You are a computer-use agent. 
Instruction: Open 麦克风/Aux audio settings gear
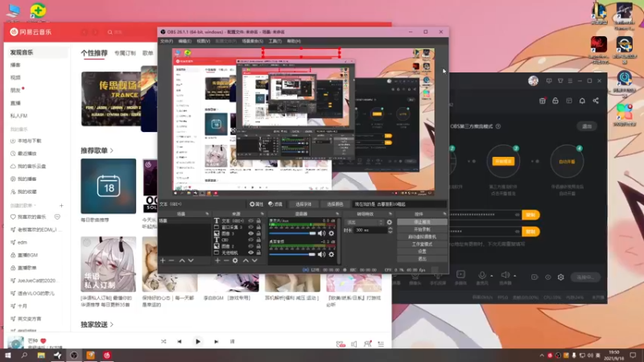tap(332, 233)
